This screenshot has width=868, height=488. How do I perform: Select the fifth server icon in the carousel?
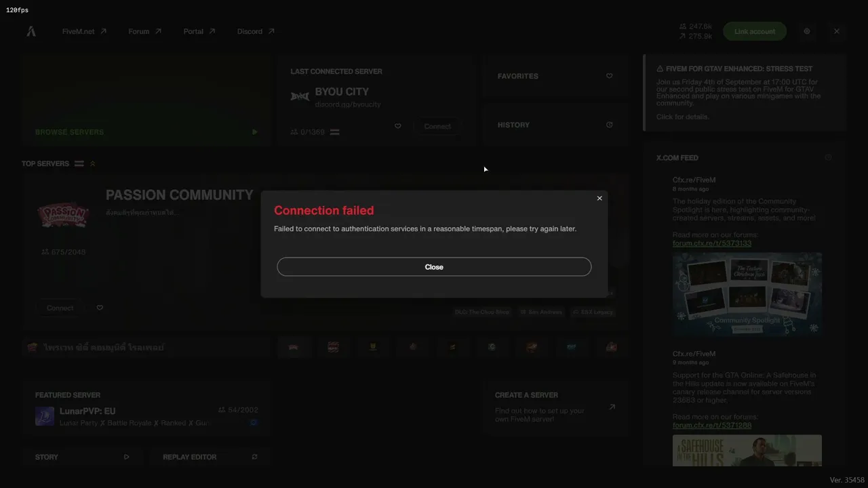(452, 347)
